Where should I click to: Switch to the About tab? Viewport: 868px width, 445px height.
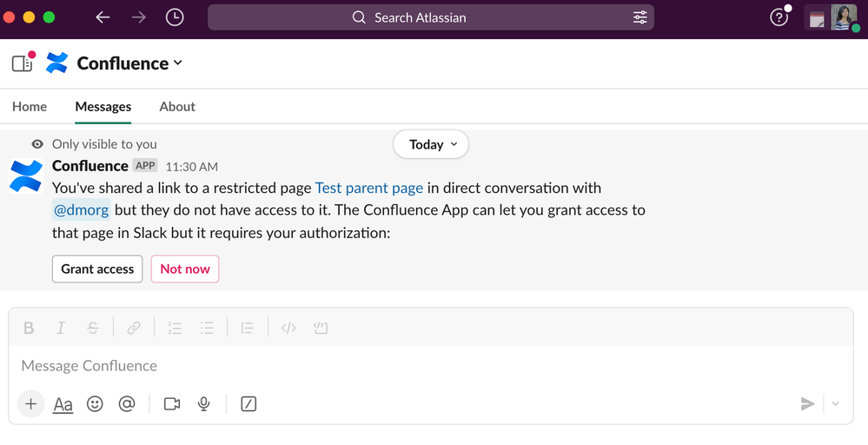pyautogui.click(x=177, y=106)
